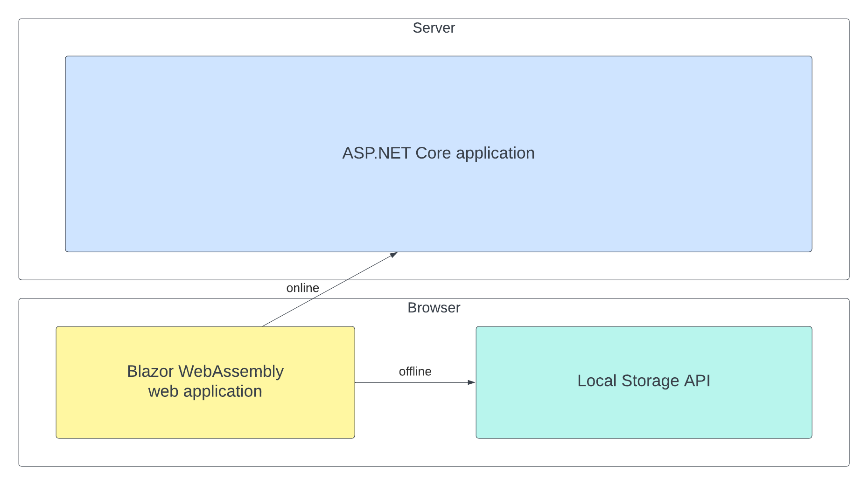Click the Server container border
Screen dimensions: 868x485
click(434, 19)
